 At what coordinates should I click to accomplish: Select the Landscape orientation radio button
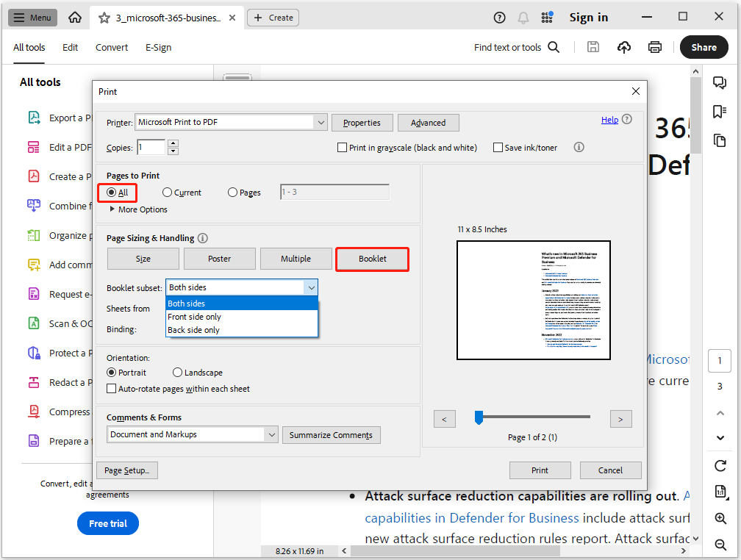(x=178, y=373)
